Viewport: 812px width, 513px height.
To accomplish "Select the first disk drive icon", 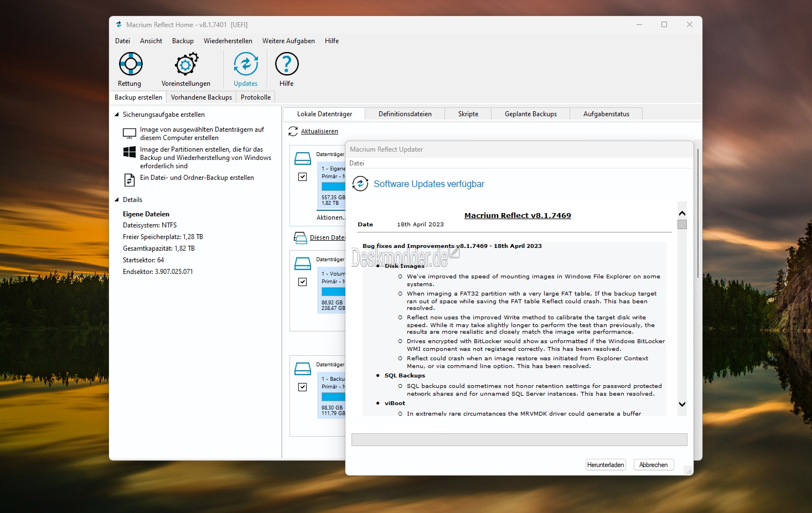I will 303,158.
